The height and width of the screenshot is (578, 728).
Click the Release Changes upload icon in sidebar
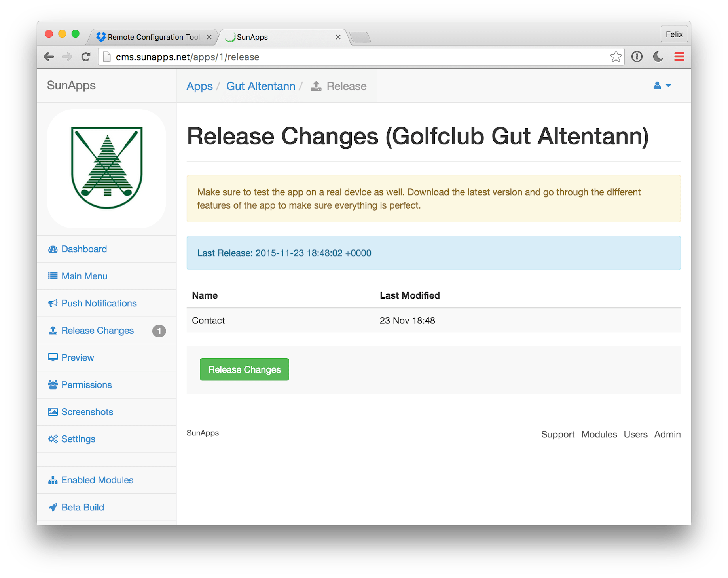[x=53, y=331]
